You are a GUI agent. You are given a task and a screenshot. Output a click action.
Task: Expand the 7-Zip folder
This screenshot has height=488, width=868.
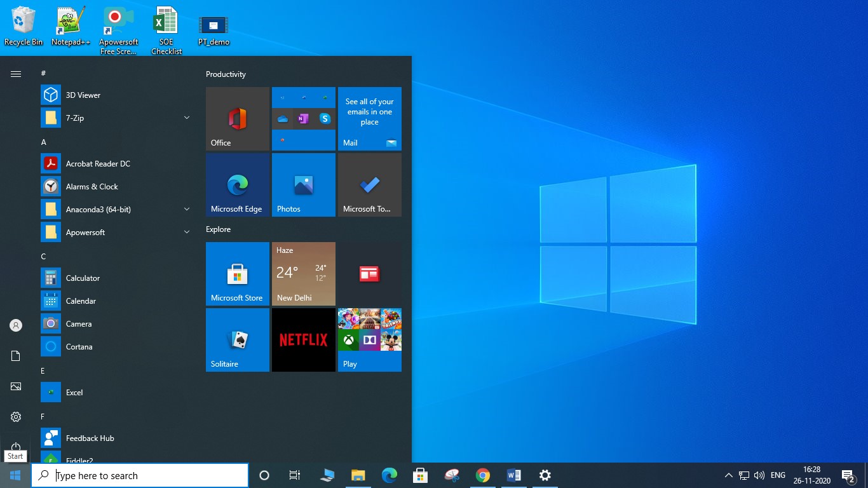116,118
